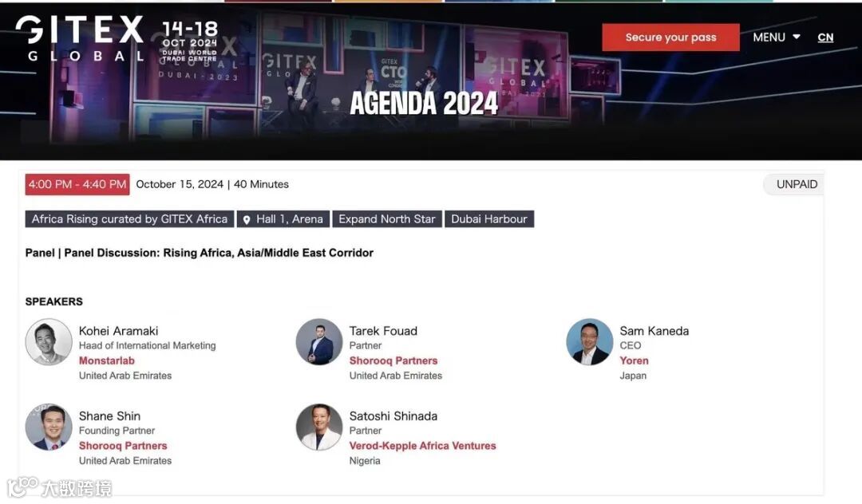Click the arrow next to MENU
The image size is (862, 504).
[x=796, y=37]
